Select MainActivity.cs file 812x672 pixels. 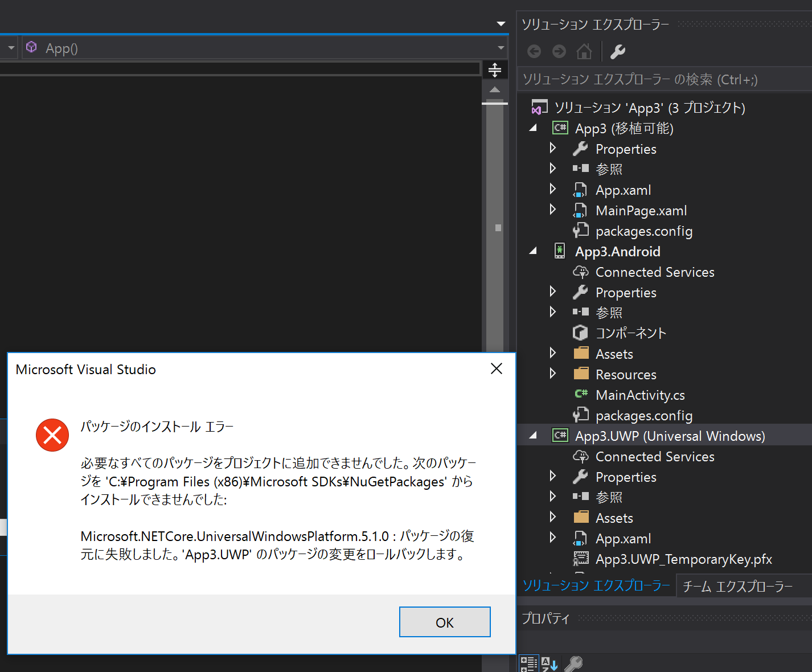(640, 395)
